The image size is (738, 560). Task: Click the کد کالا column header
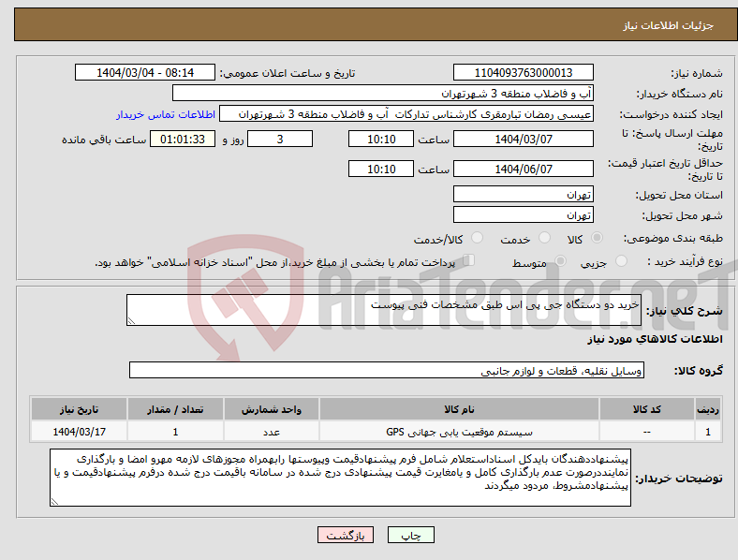point(647,409)
